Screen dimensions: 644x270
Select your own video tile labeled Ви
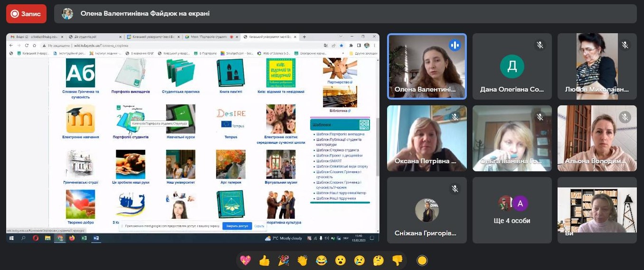tap(597, 210)
